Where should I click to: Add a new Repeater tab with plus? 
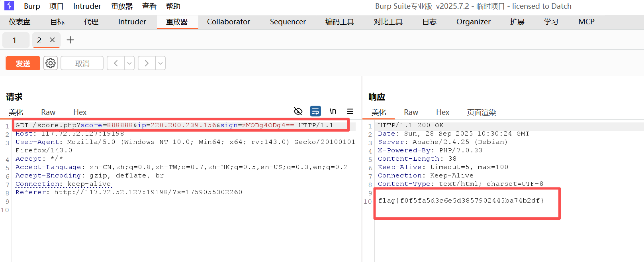tap(70, 40)
